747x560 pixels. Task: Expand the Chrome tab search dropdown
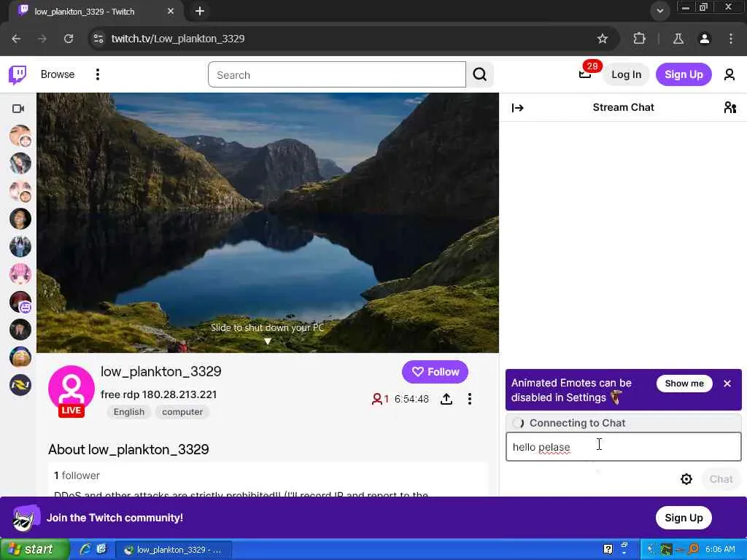coord(659,10)
